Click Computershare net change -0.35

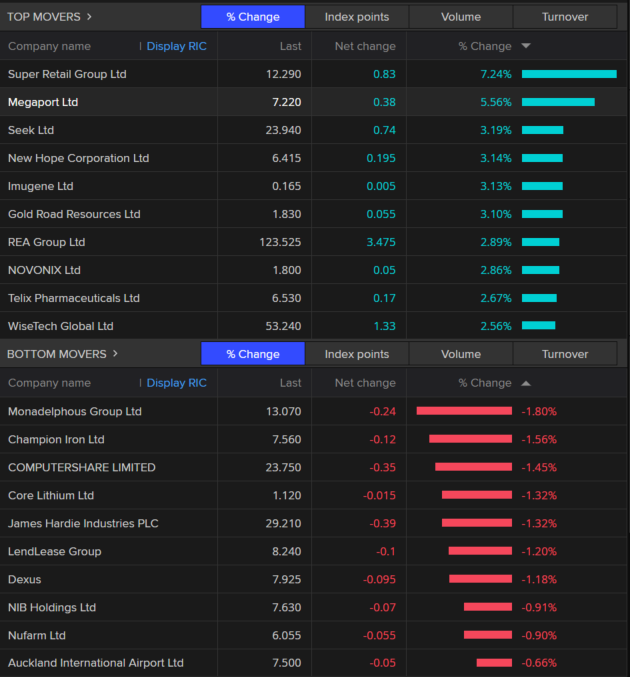383,468
